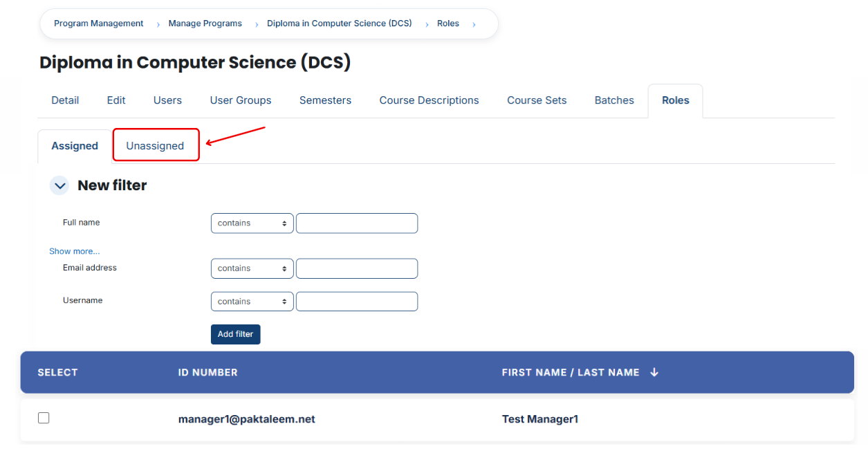Click the Select column header

point(57,372)
